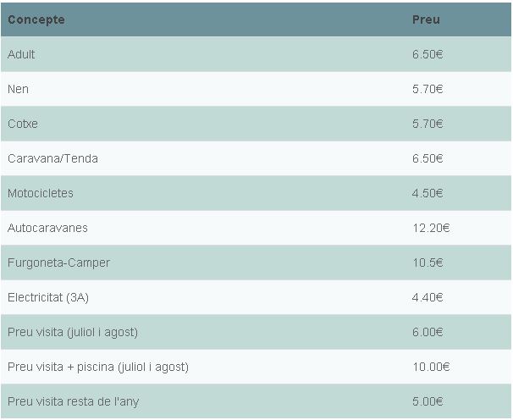Select the 4.40€ electricity price

coord(427,297)
